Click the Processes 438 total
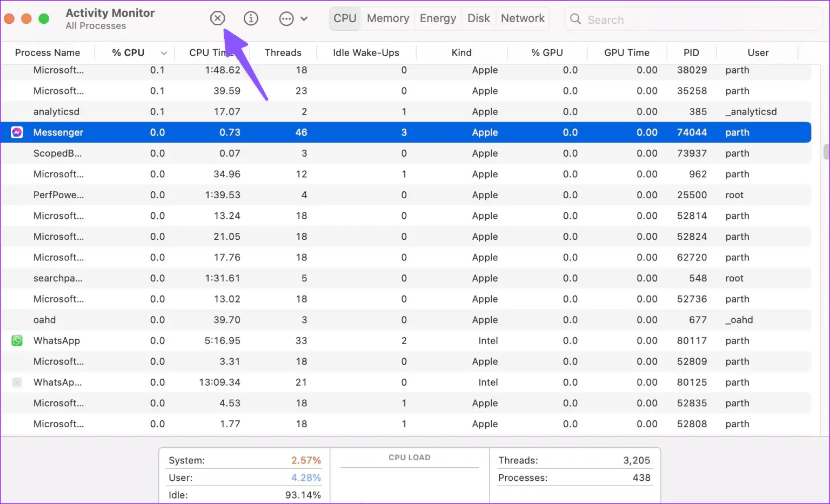This screenshot has width=830, height=504. point(641,478)
